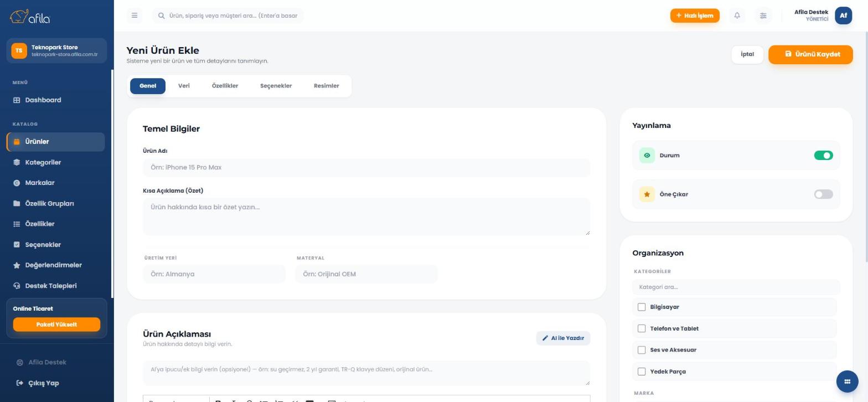The width and height of the screenshot is (868, 402).
Task: Open the settings sliders icon in header
Action: tap(763, 16)
